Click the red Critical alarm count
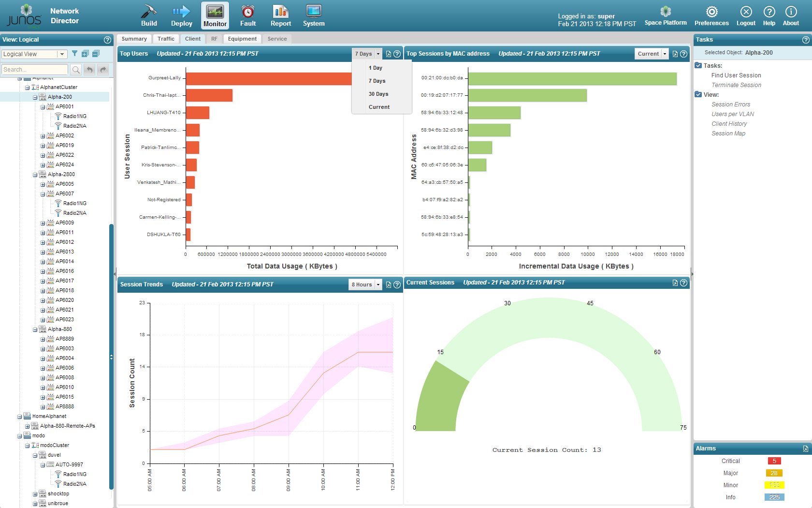This screenshot has width=812, height=508. pyautogui.click(x=774, y=461)
